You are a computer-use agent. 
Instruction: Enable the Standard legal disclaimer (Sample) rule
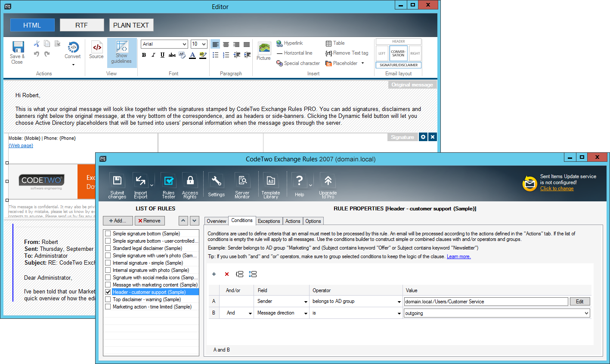coord(108,248)
